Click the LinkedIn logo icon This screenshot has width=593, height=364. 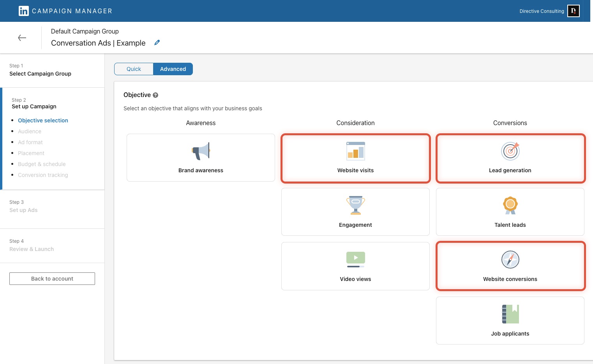[x=23, y=11]
